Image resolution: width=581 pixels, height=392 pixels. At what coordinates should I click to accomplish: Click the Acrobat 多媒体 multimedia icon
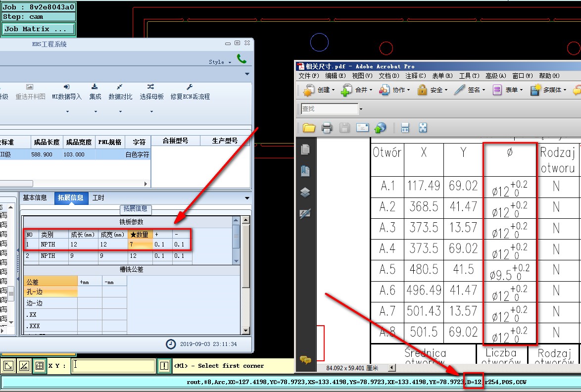[535, 90]
